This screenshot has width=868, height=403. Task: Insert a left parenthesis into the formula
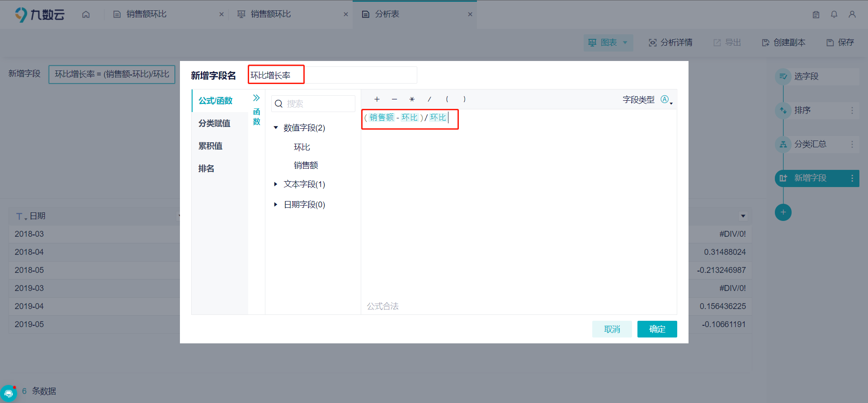pos(447,99)
